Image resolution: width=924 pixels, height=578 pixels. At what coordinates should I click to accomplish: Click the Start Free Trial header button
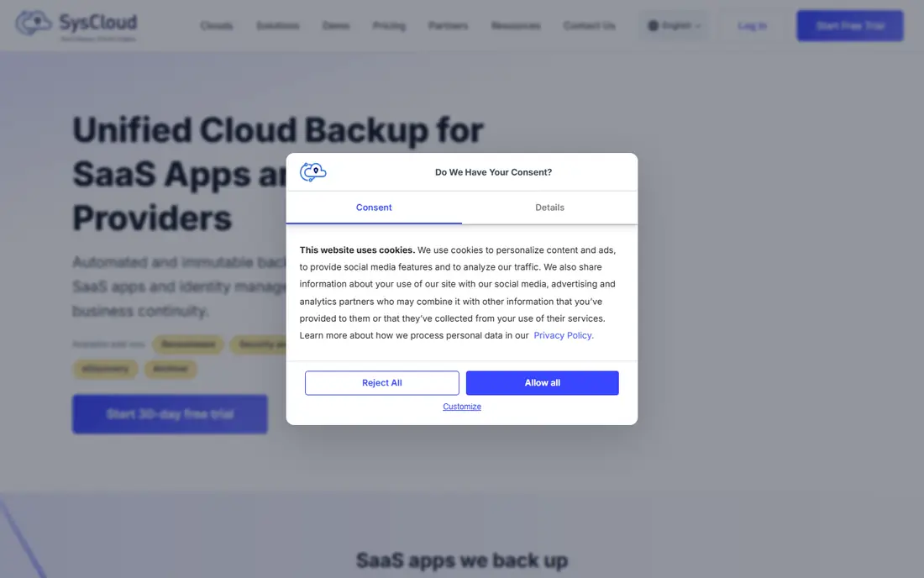point(850,26)
